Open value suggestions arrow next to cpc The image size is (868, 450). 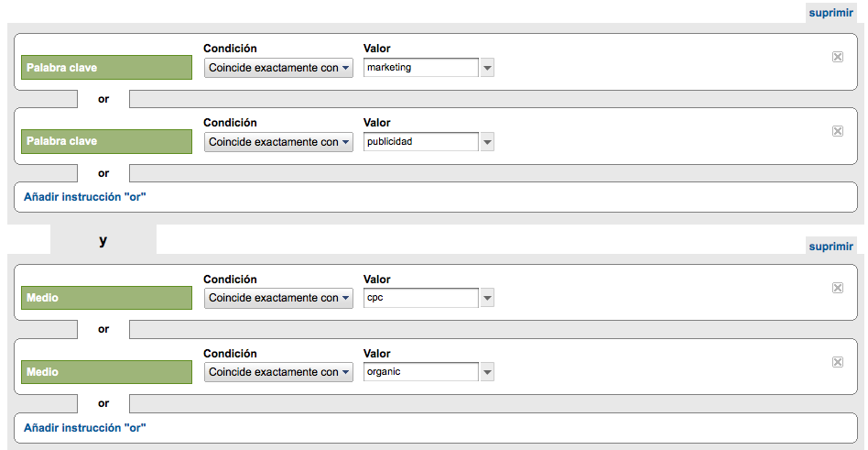487,298
